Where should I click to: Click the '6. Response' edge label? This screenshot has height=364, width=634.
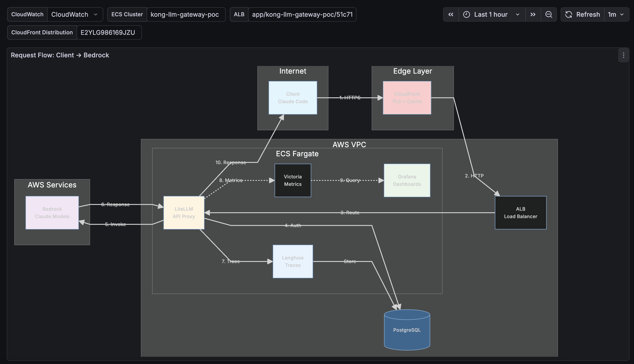point(115,204)
